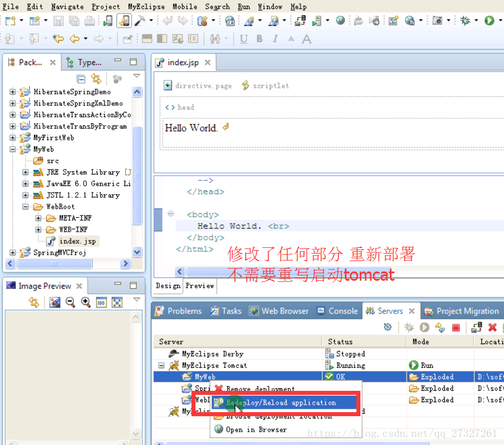Expand the JRE System Library node
Image resolution: width=504 pixels, height=445 pixels.
(25, 172)
